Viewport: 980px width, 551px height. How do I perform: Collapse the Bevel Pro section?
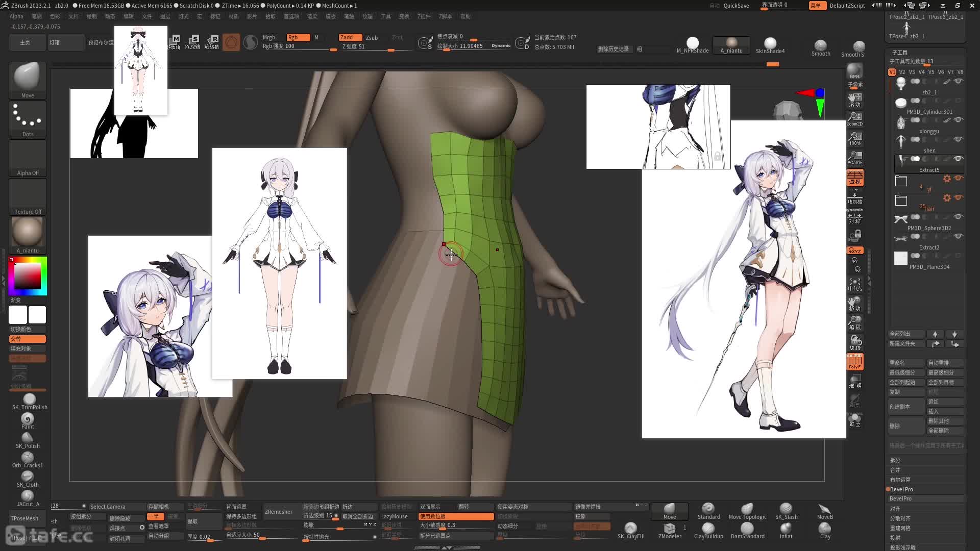pos(901,489)
